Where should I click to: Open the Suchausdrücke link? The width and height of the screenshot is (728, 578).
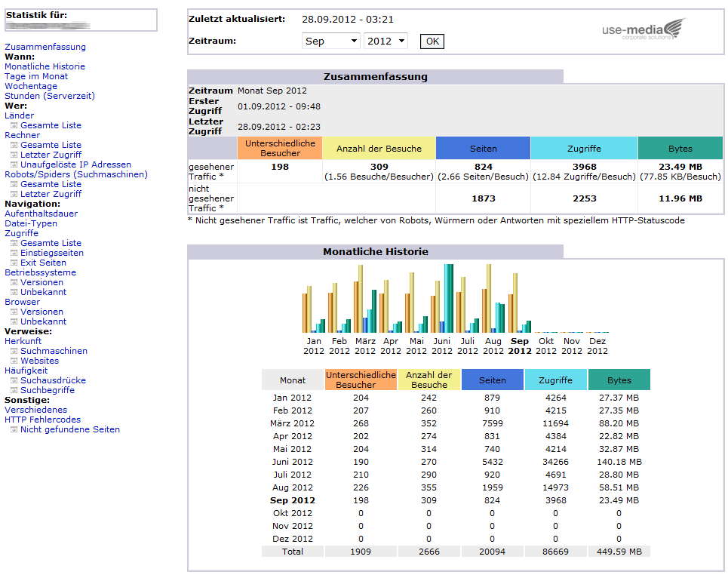tap(53, 380)
